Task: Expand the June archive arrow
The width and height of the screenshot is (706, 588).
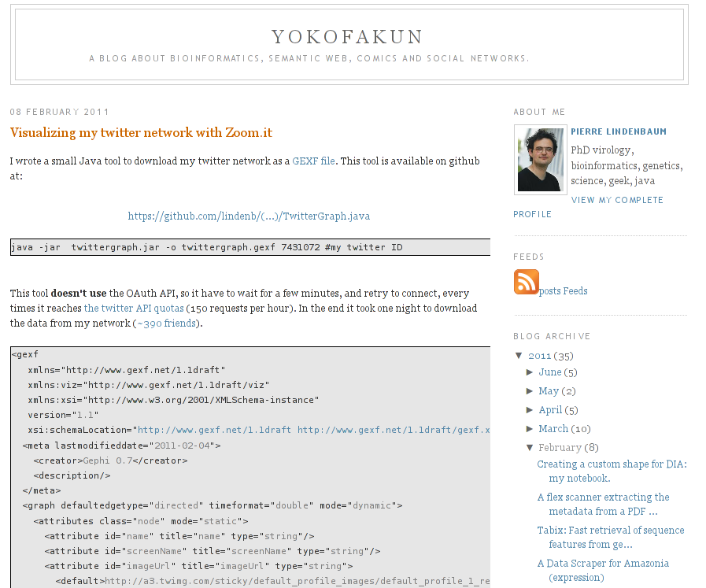Action: [530, 372]
